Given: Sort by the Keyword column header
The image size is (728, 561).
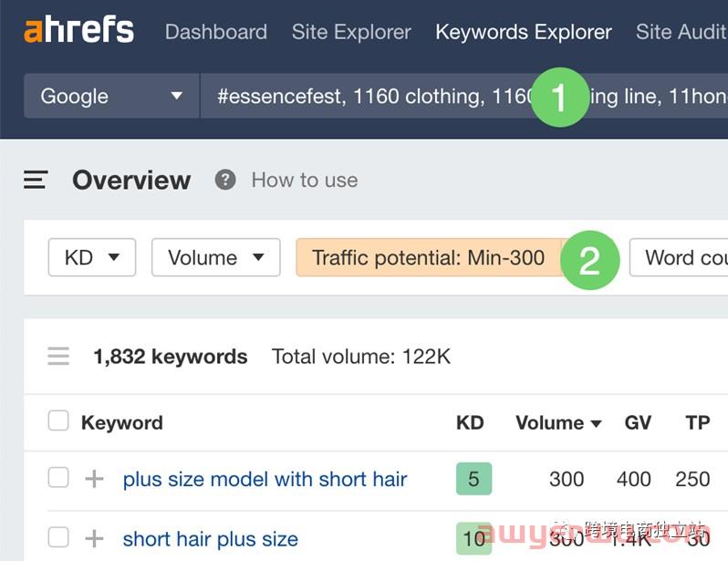Looking at the screenshot, I should (122, 422).
